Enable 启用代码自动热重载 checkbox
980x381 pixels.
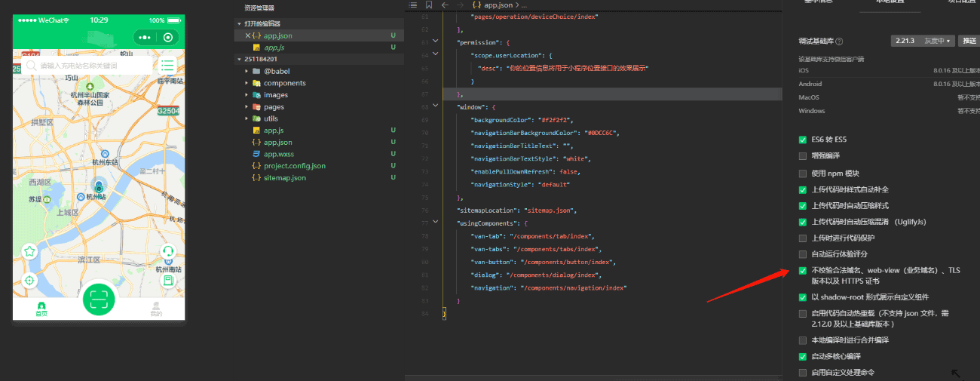pyautogui.click(x=803, y=313)
